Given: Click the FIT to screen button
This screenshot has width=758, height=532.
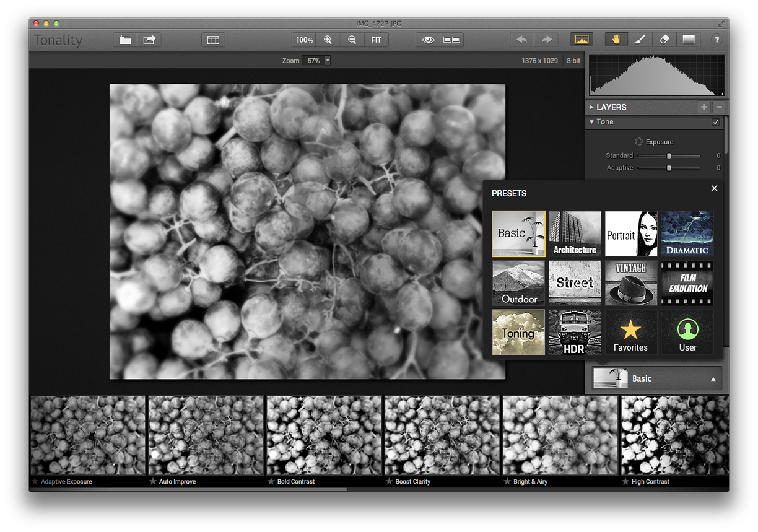Looking at the screenshot, I should pos(376,40).
